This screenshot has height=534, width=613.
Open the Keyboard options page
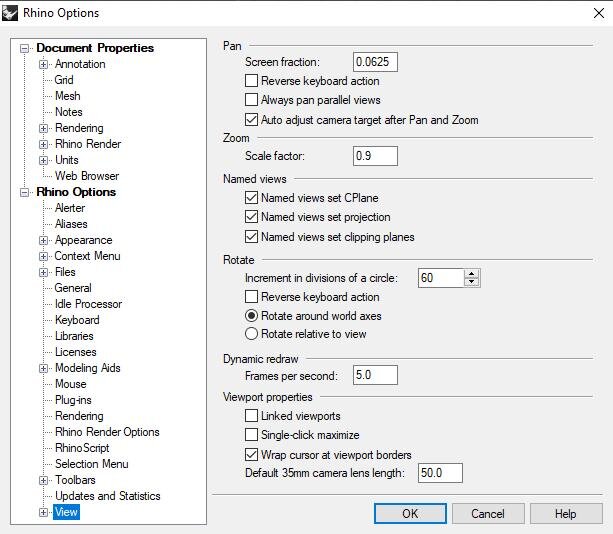click(77, 320)
